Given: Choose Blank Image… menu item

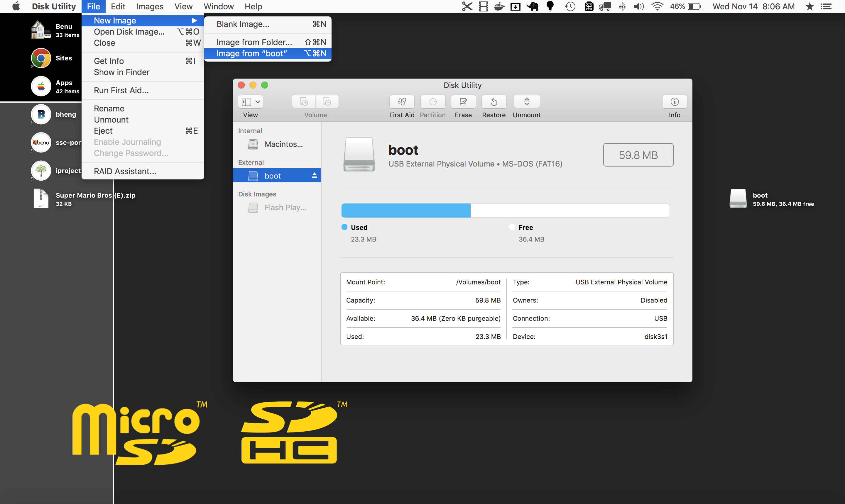Looking at the screenshot, I should (268, 24).
